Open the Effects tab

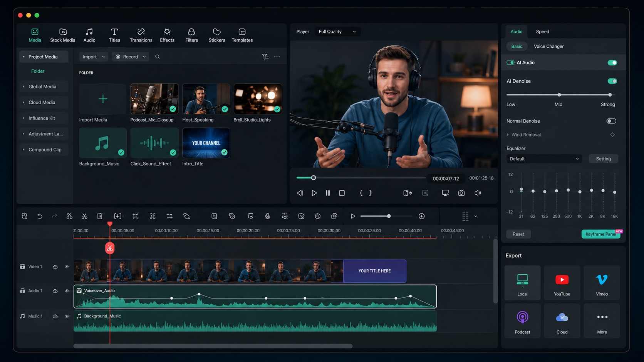pyautogui.click(x=167, y=35)
